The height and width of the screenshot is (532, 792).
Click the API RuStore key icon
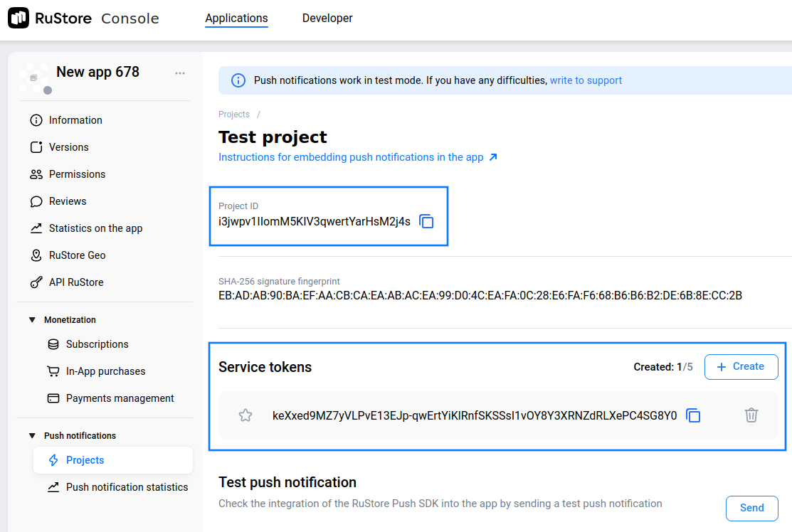coord(36,282)
